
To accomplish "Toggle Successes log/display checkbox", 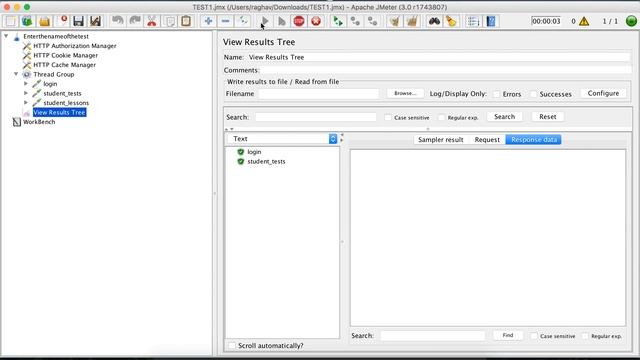I will 533,94.
